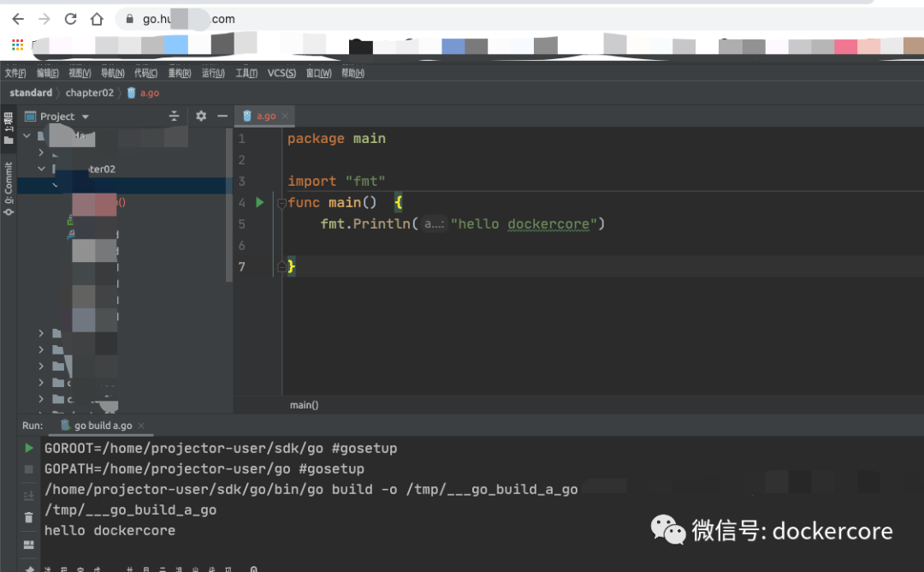The width and height of the screenshot is (924, 572).
Task: Open the Chrome apps grid shortcut
Action: [x=18, y=45]
